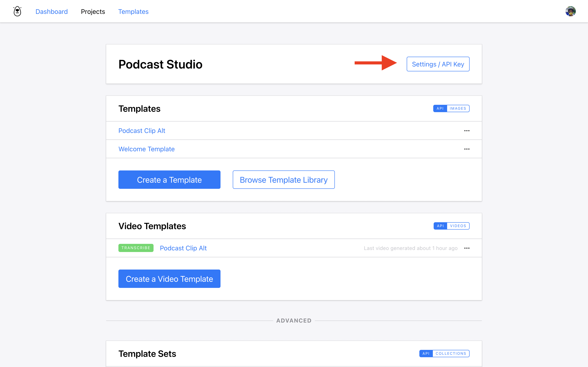Image resolution: width=588 pixels, height=367 pixels.
Task: Open the Podcast Clip Alt video template link
Action: coord(183,248)
